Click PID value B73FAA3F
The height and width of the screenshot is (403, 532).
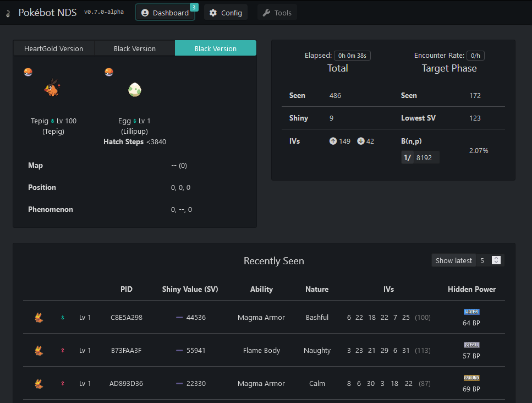pos(126,350)
